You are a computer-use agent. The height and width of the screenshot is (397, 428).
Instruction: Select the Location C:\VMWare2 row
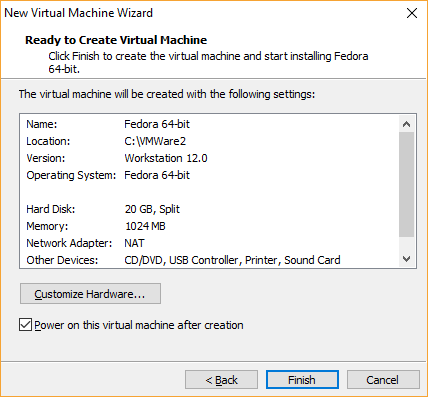point(209,141)
